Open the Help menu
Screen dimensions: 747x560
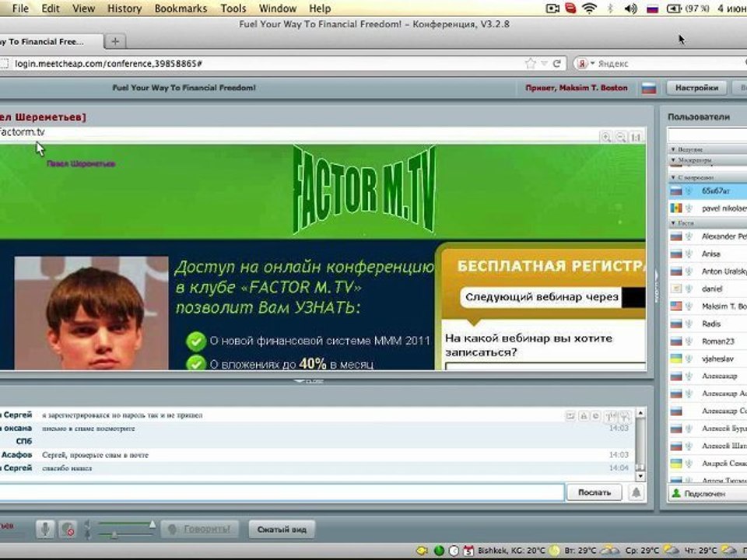tap(320, 8)
